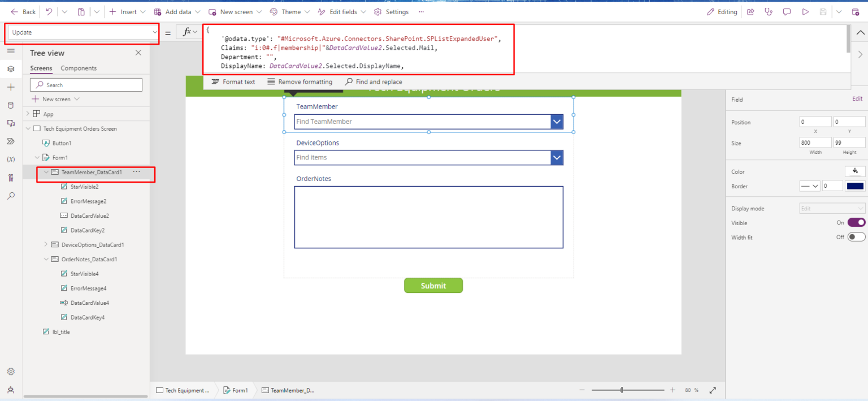Open the Data panel from left rail

[x=10, y=105]
